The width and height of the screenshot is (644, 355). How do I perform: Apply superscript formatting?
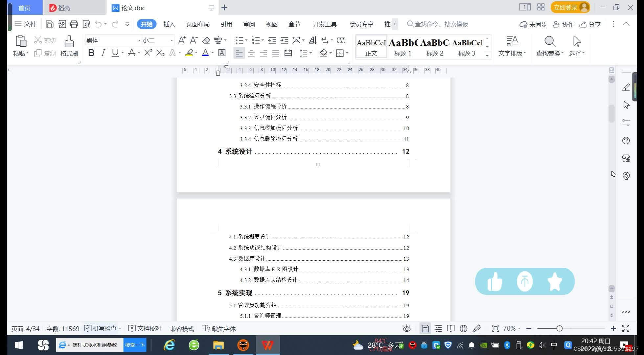coord(148,53)
